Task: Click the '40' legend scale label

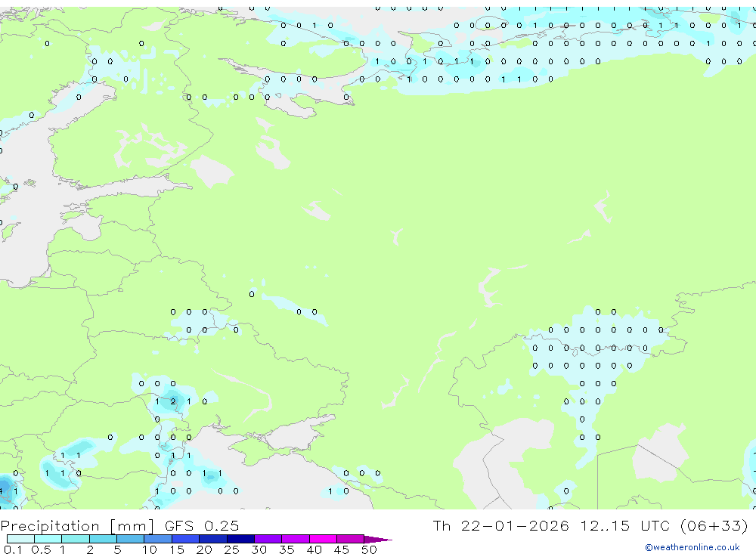Action: 314,549
